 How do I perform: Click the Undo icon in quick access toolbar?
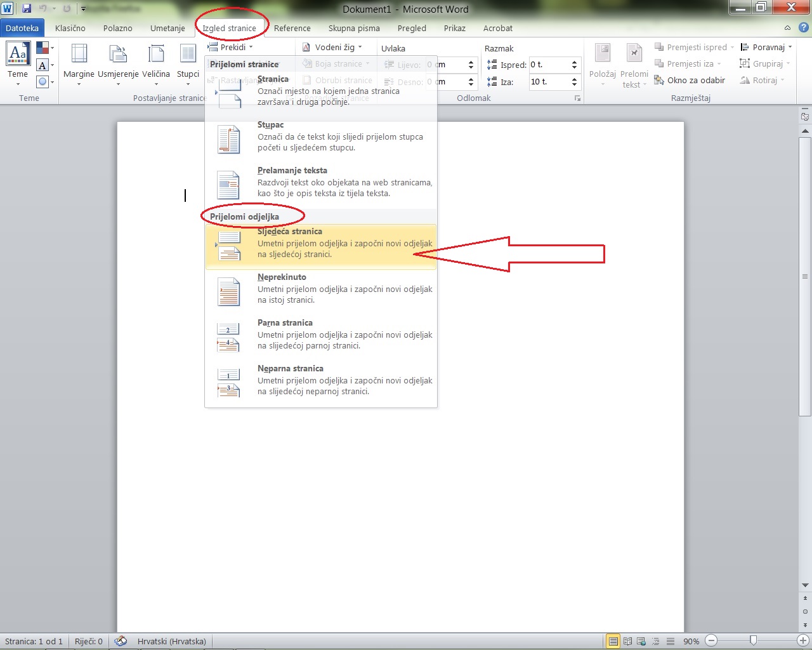(x=43, y=9)
